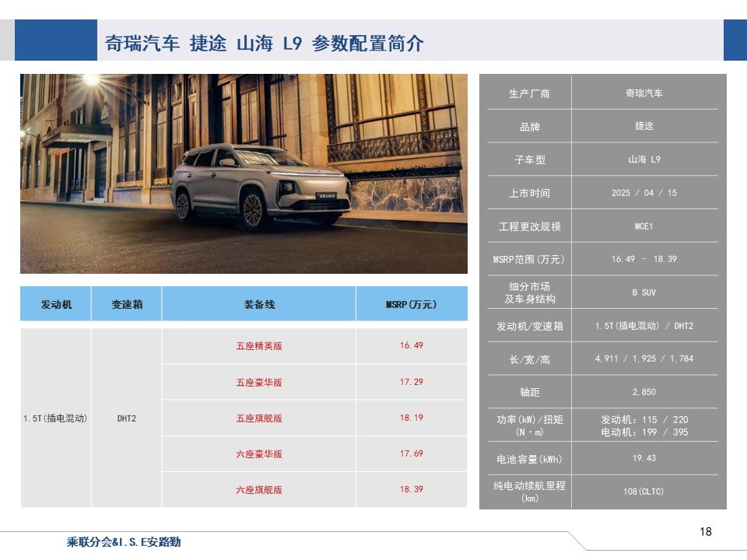
Task: Click the "发动机/变速箱" label
Action: pos(529,326)
